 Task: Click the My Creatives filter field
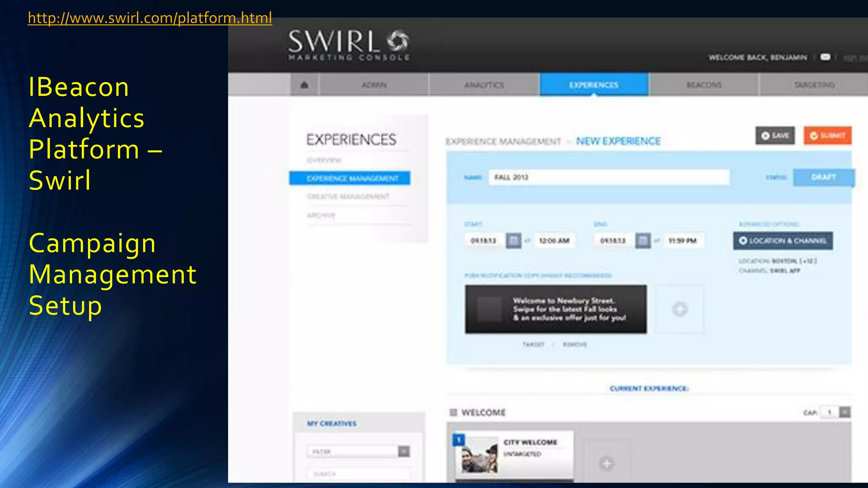click(353, 452)
